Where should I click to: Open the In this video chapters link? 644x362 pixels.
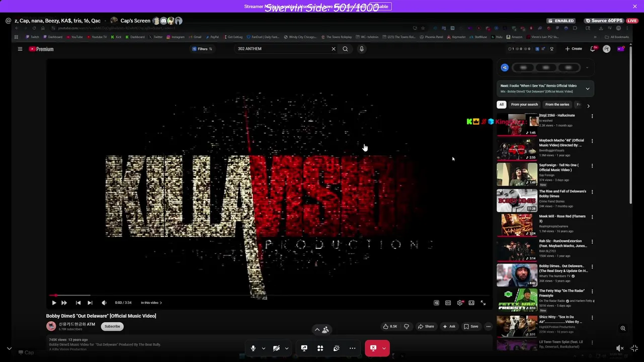151,303
